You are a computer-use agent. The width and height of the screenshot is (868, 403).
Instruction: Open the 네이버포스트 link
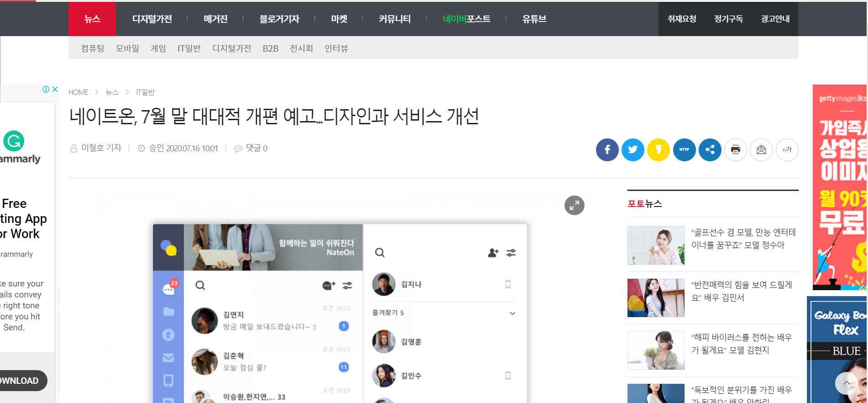click(x=466, y=19)
